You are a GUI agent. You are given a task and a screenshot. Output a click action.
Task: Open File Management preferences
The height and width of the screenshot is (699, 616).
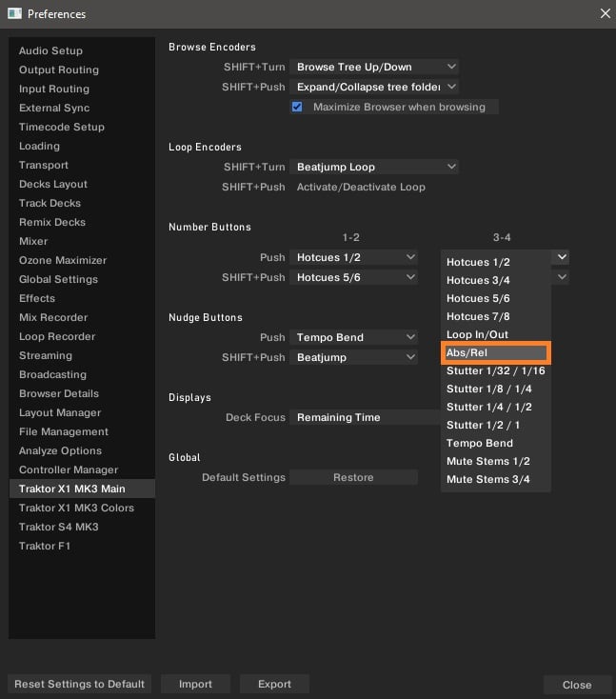pyautogui.click(x=82, y=432)
